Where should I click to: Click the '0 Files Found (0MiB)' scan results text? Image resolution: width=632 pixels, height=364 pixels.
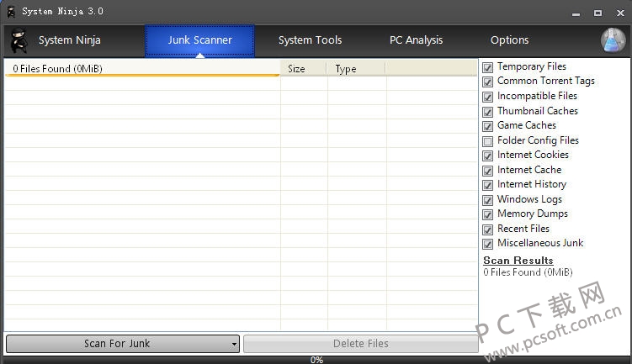(528, 272)
